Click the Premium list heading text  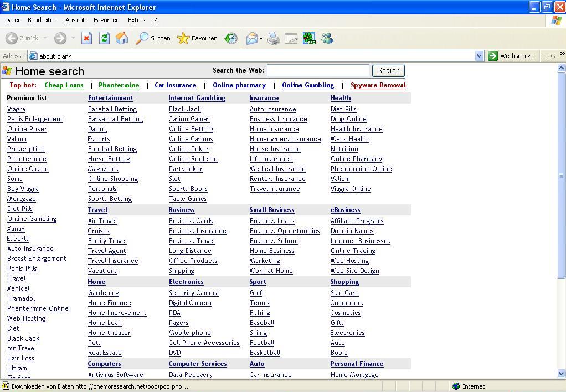pos(27,98)
